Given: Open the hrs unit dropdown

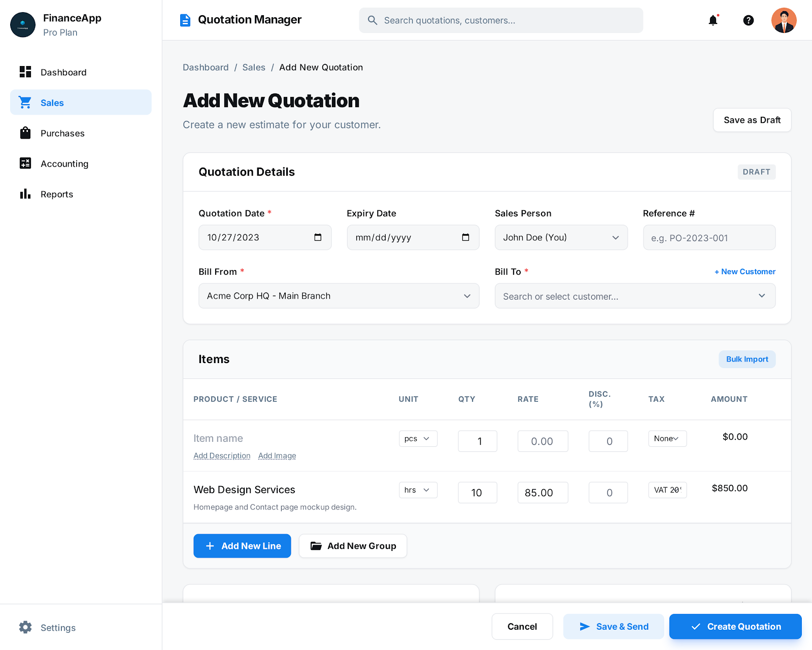Looking at the screenshot, I should point(418,490).
